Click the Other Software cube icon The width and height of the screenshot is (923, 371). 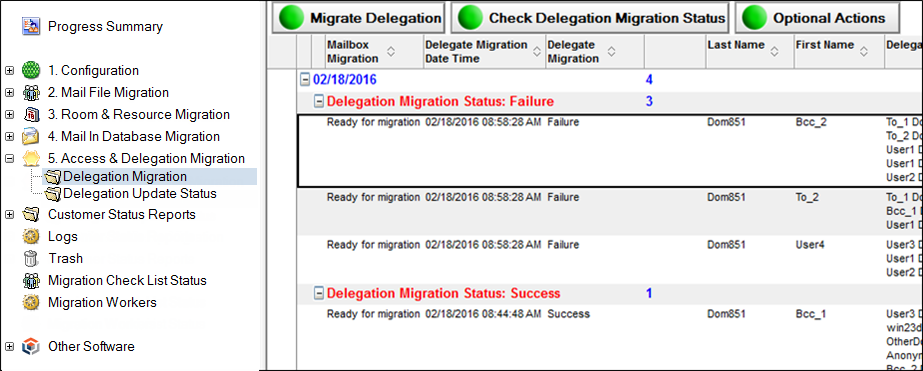(x=31, y=346)
